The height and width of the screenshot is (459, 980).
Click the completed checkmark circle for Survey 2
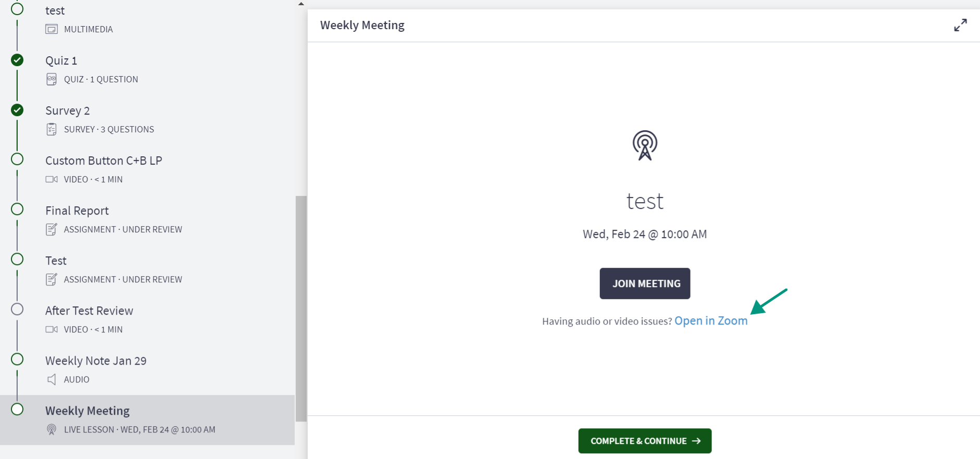point(17,110)
